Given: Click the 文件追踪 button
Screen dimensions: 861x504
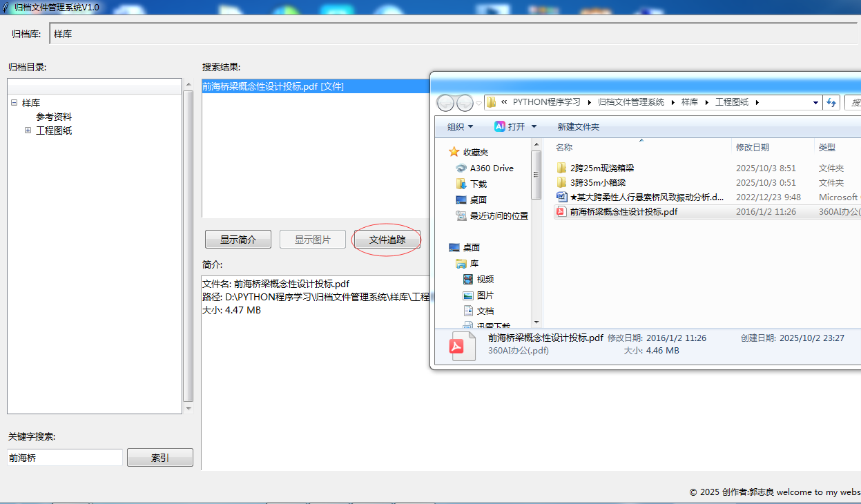Looking at the screenshot, I should point(387,240).
